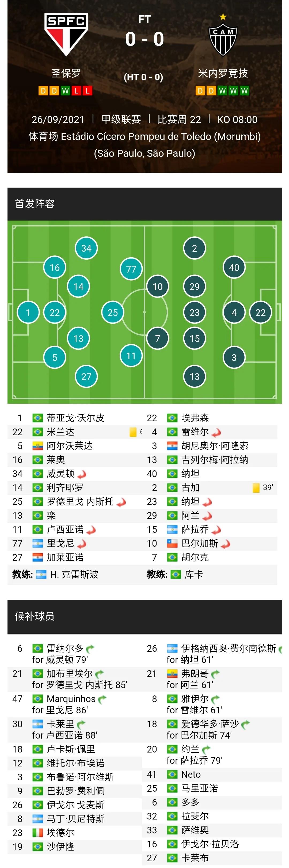The width and height of the screenshot is (289, 868).
Task: Tap the number 29 dark player marker
Action: pos(195,287)
